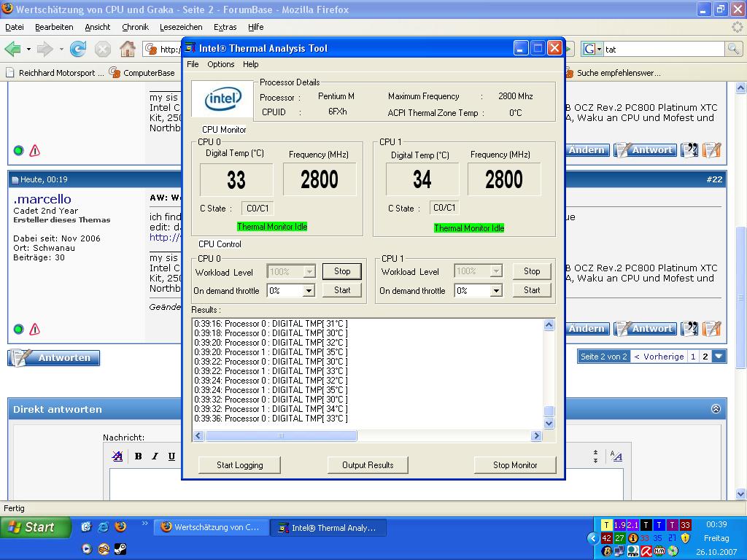
Task: Open the Firefox home page icon
Action: (x=127, y=49)
